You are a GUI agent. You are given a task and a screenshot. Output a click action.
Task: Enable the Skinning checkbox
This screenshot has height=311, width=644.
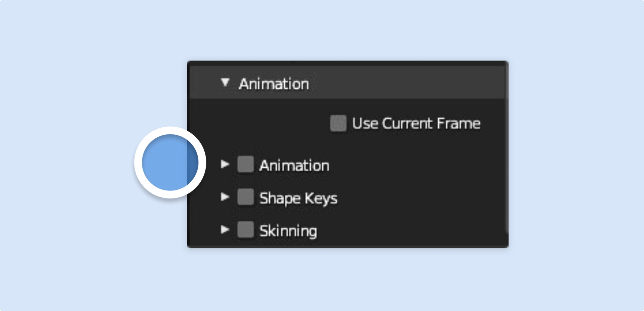pos(245,229)
